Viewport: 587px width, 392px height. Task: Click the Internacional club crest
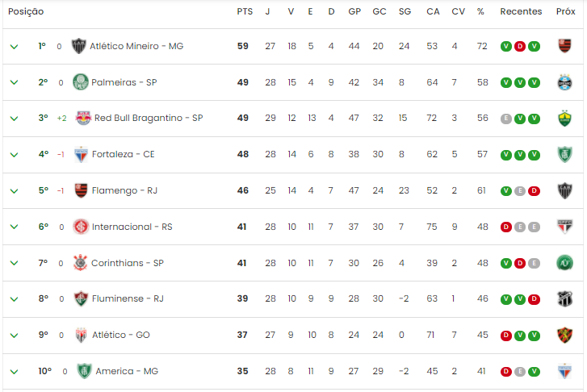pos(81,227)
